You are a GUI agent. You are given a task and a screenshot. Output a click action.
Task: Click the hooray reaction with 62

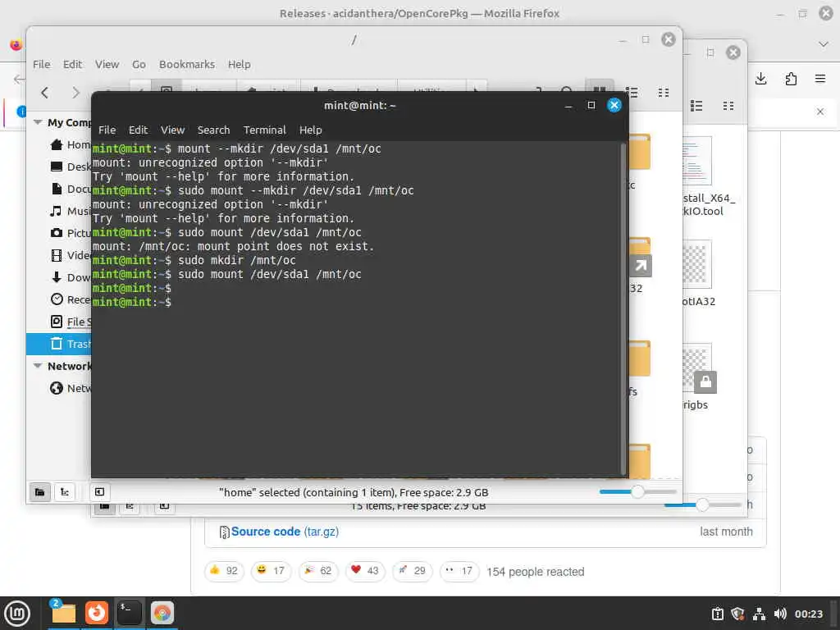point(318,571)
